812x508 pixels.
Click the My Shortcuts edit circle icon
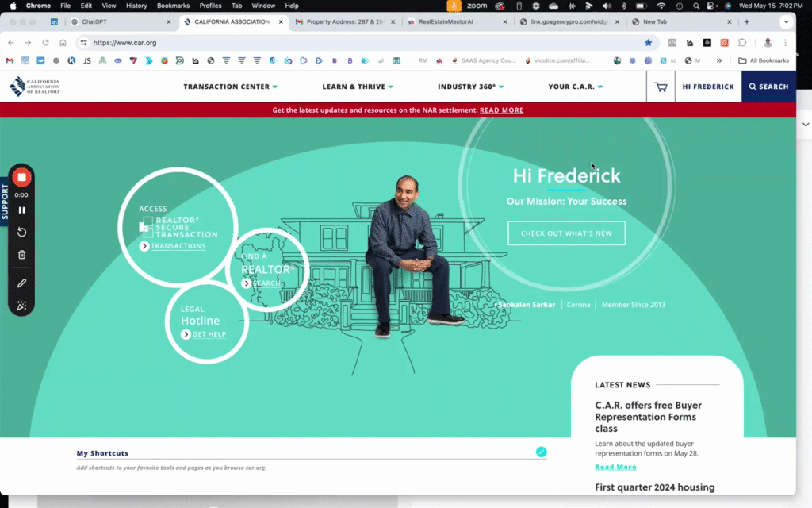point(541,452)
